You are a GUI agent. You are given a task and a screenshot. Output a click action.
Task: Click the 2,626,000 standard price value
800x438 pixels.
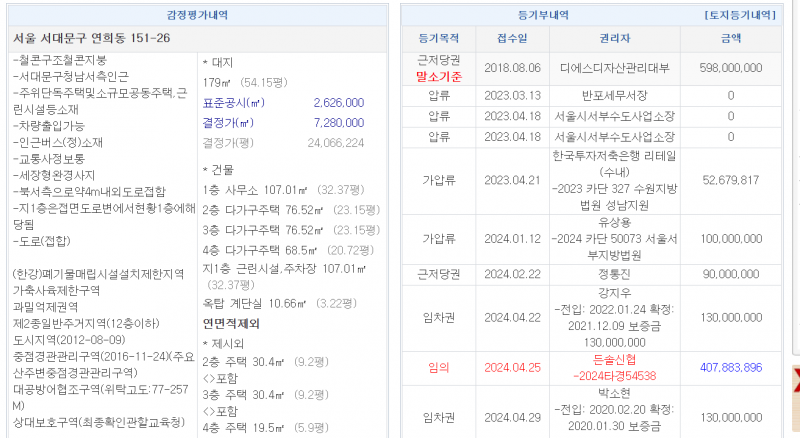[x=338, y=102]
